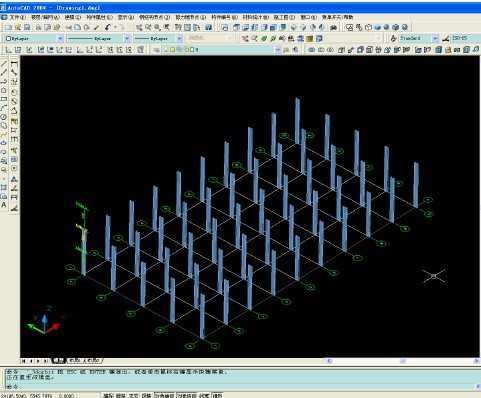This screenshot has height=398, width=481.
Task: Open the 窗口 (Window) menu
Action: pyautogui.click(x=309, y=17)
